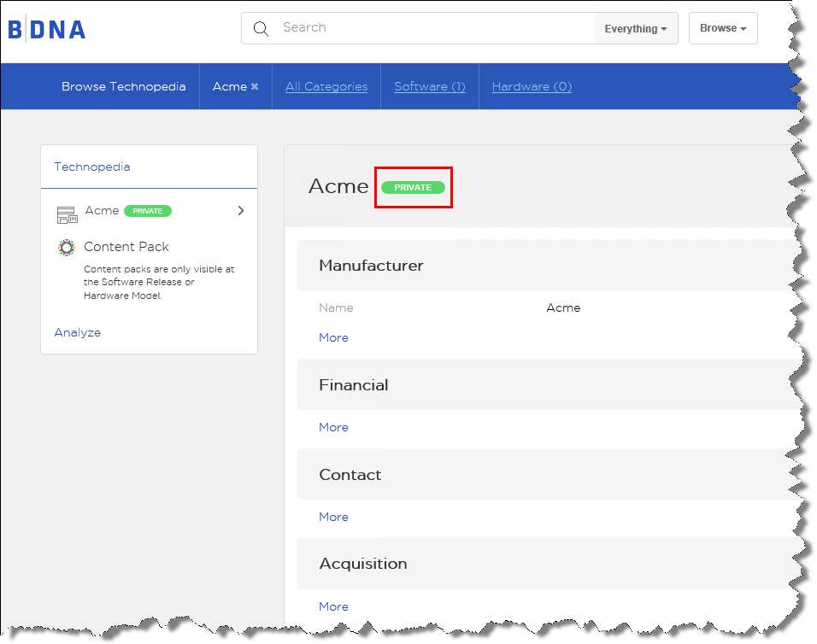Click the Analyze link
This screenshot has height=644, width=817.
click(78, 332)
